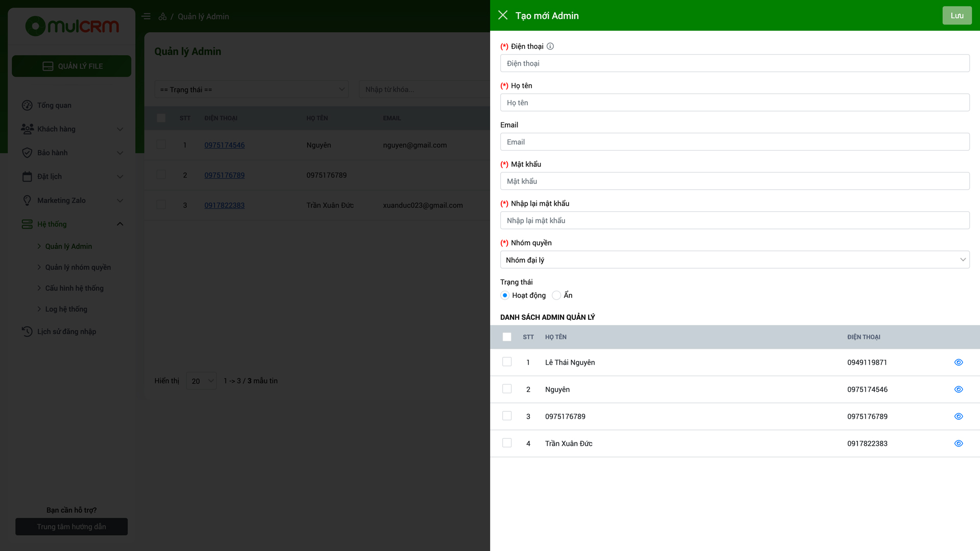Click the Mật khẩu input field
This screenshot has height=551, width=980.
734,181
